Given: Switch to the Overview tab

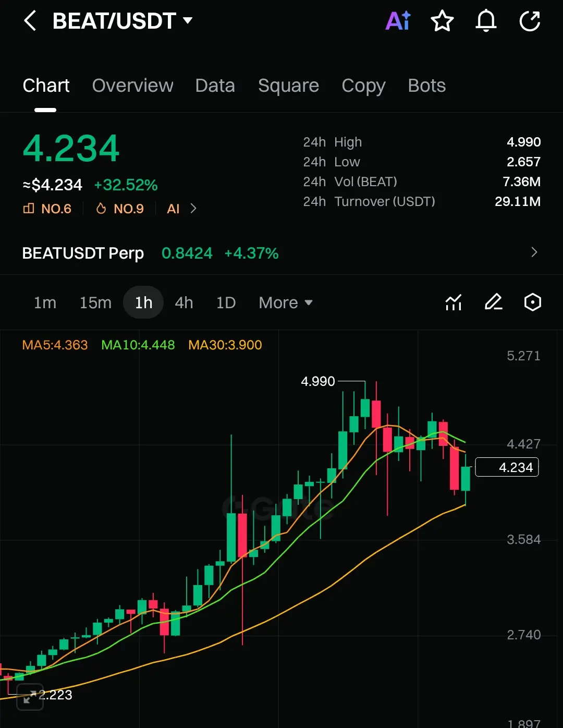Looking at the screenshot, I should 132,86.
